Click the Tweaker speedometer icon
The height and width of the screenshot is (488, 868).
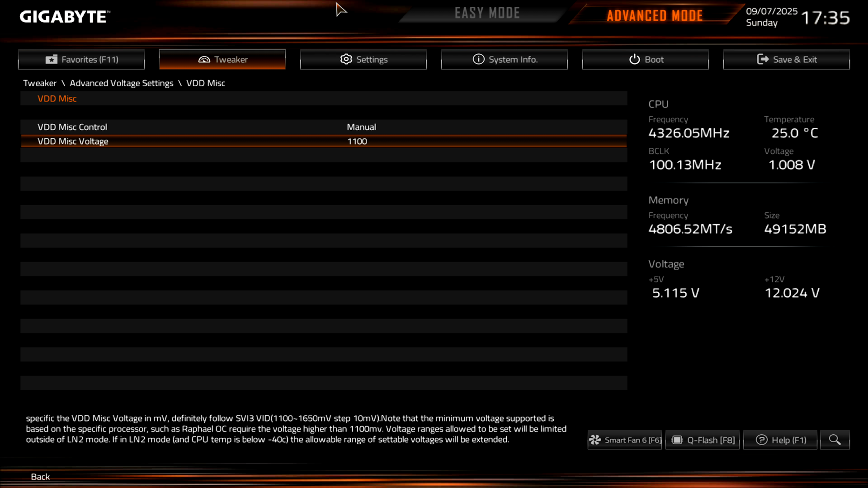point(204,60)
